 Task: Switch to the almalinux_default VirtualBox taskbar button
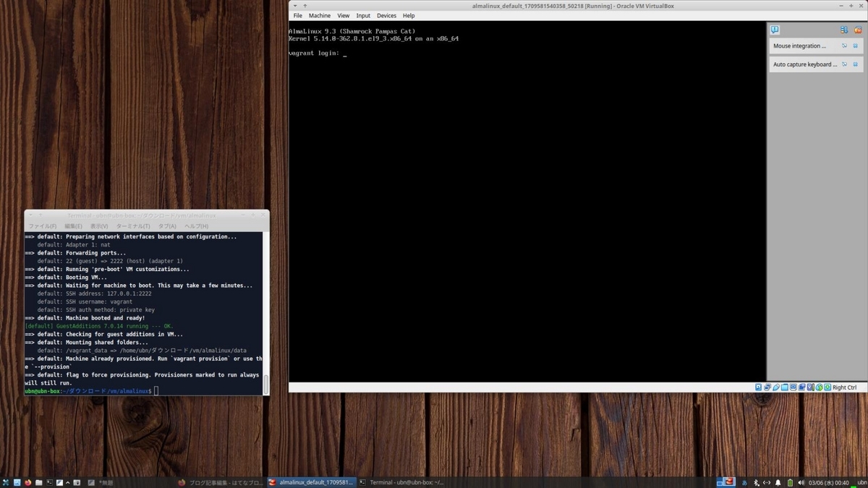coord(311,482)
